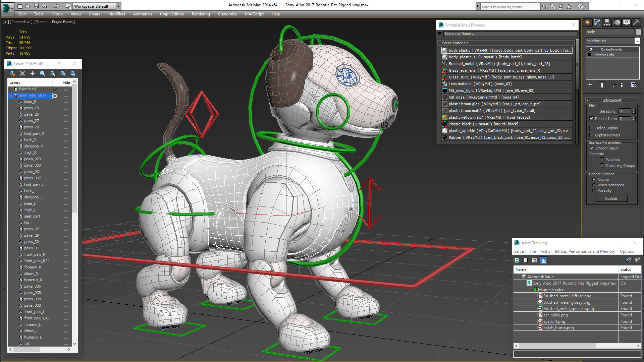Click Table View icon in Asset Tracking toolbar
Image resolution: width=644 pixels, height=362 pixels.
[x=544, y=260]
